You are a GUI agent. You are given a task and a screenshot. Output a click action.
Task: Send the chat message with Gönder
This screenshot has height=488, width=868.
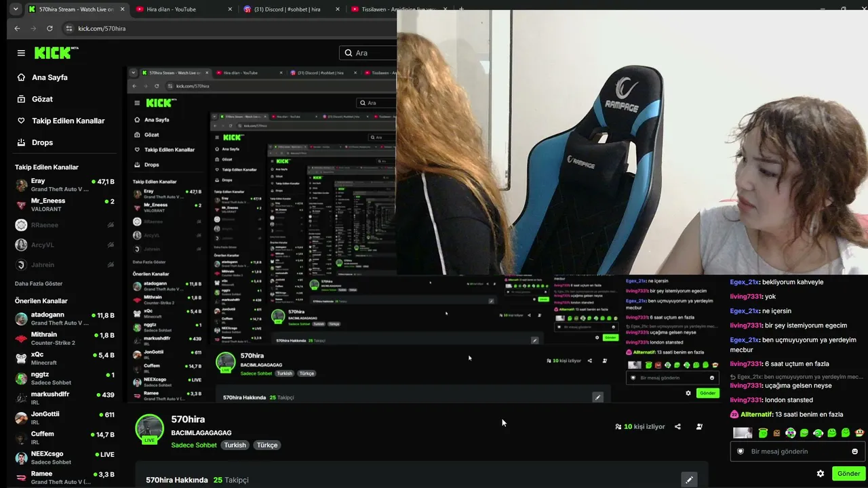(x=848, y=474)
